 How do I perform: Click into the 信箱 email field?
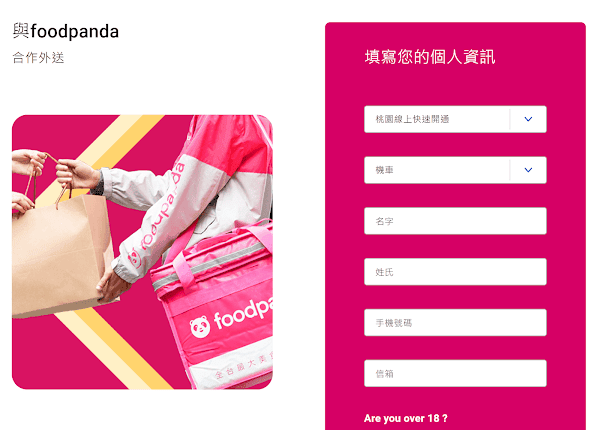(455, 373)
